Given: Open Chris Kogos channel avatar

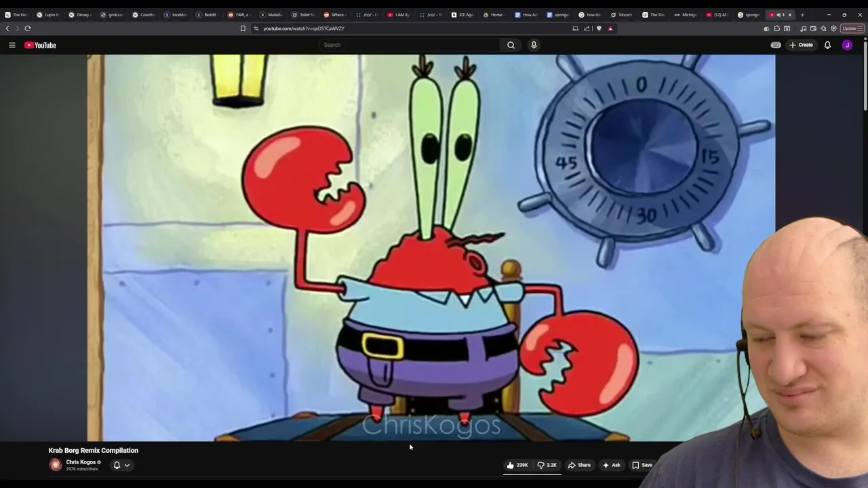Looking at the screenshot, I should (56, 465).
